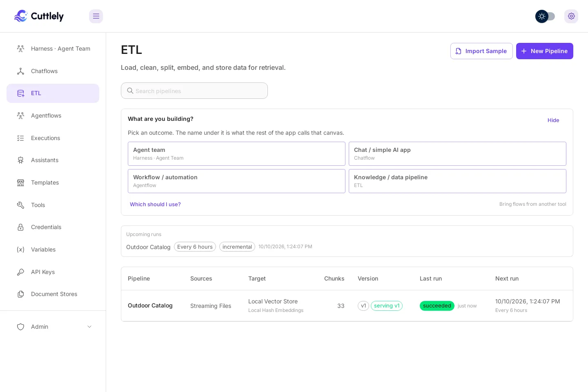Click the Import Sample button

[x=481, y=51]
